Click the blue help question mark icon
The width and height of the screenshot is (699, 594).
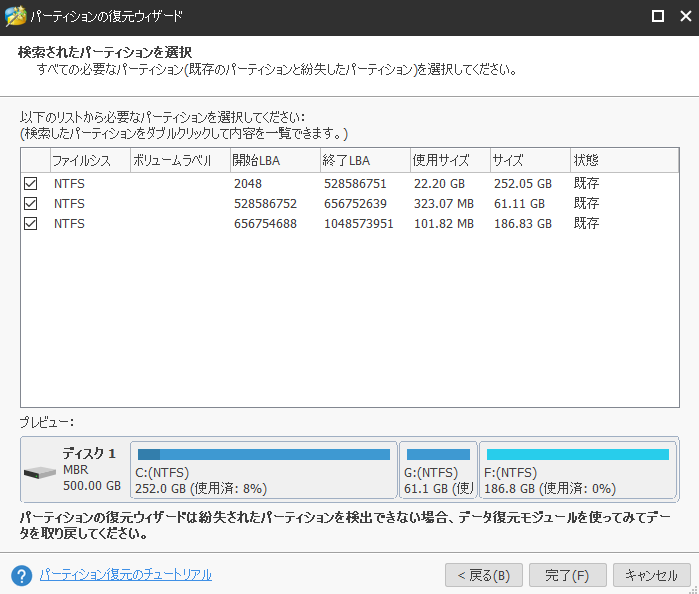coord(21,575)
